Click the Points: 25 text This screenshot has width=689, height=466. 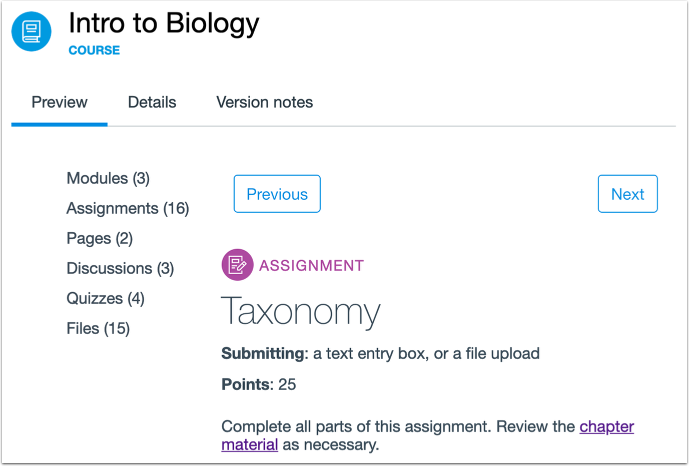(x=259, y=385)
